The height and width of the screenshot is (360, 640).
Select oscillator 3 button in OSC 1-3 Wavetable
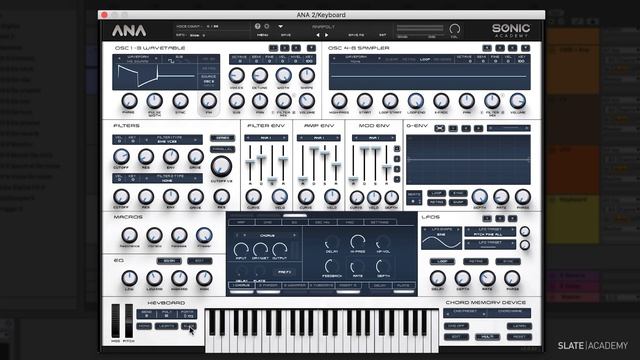(296, 48)
